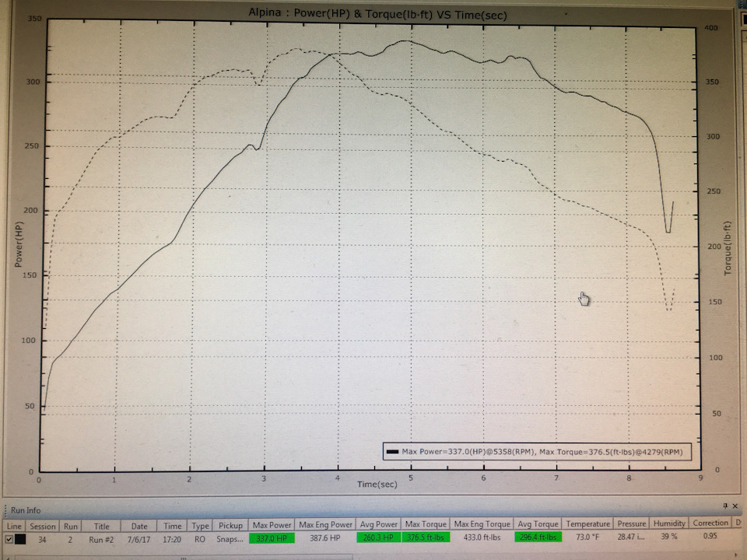This screenshot has width=747, height=560.
Task: Pin the Run Info panel with the pushpin icon
Action: click(x=725, y=506)
